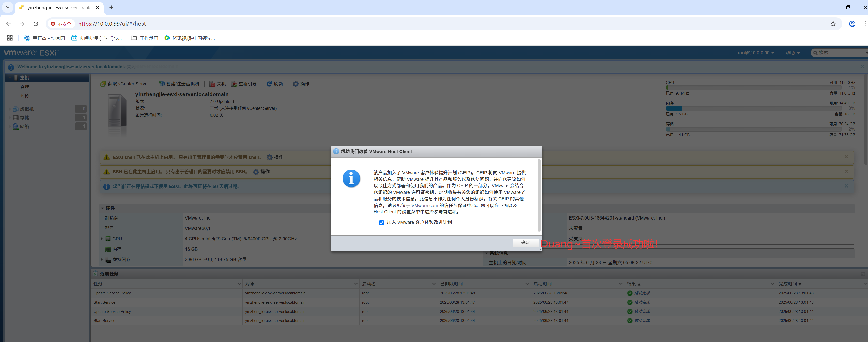Expand the CPU hardware row
868x342 pixels.
coord(102,239)
